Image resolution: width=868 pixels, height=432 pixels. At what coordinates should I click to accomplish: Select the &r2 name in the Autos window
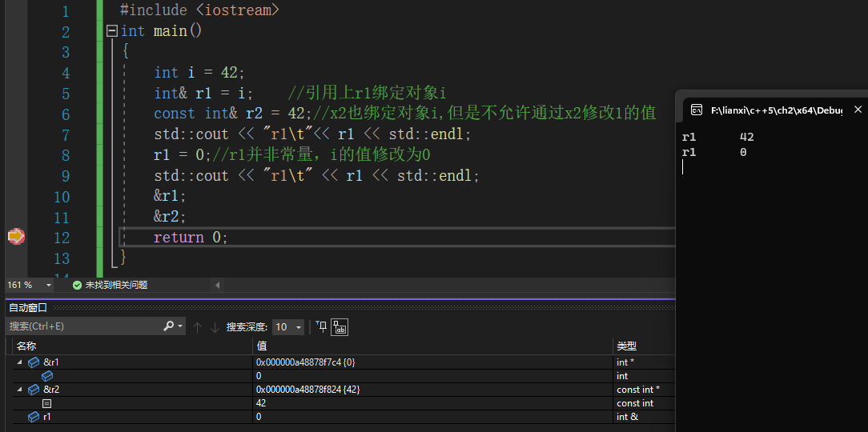51,390
